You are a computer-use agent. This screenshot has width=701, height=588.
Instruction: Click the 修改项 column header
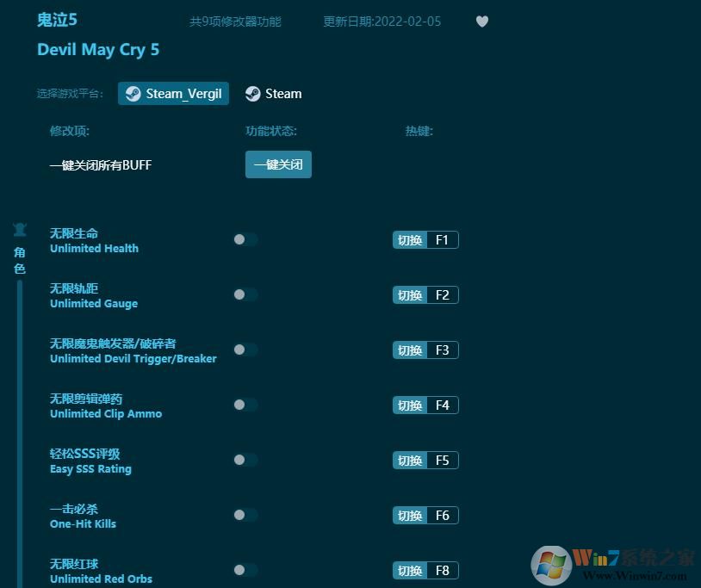pos(69,131)
